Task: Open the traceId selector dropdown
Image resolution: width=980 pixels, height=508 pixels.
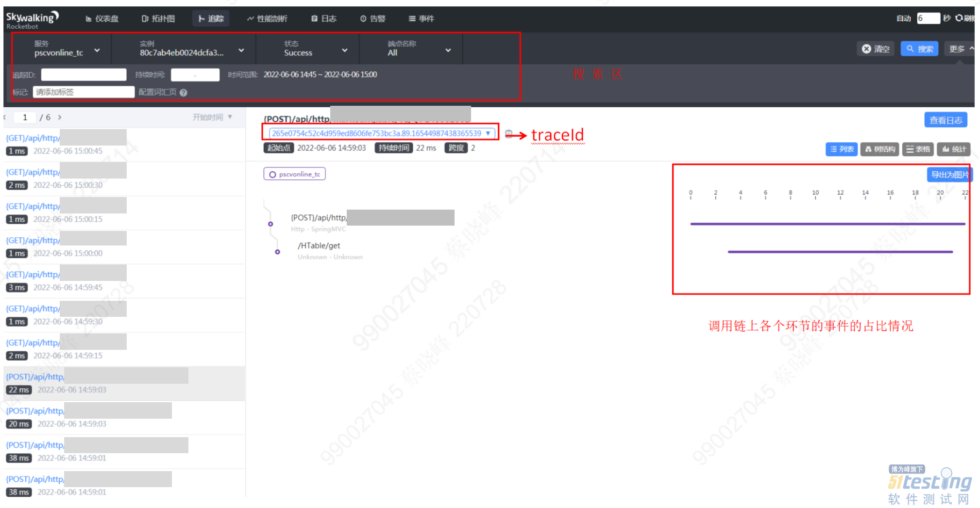Action: point(382,133)
